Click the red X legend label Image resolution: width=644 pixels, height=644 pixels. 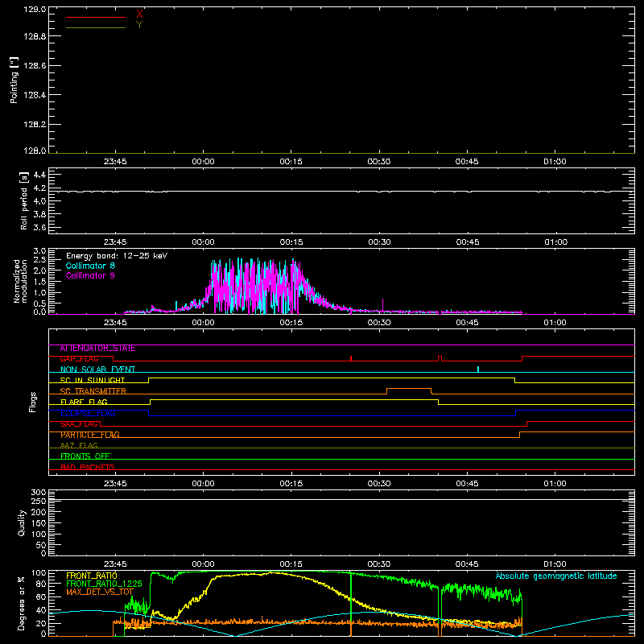[139, 14]
